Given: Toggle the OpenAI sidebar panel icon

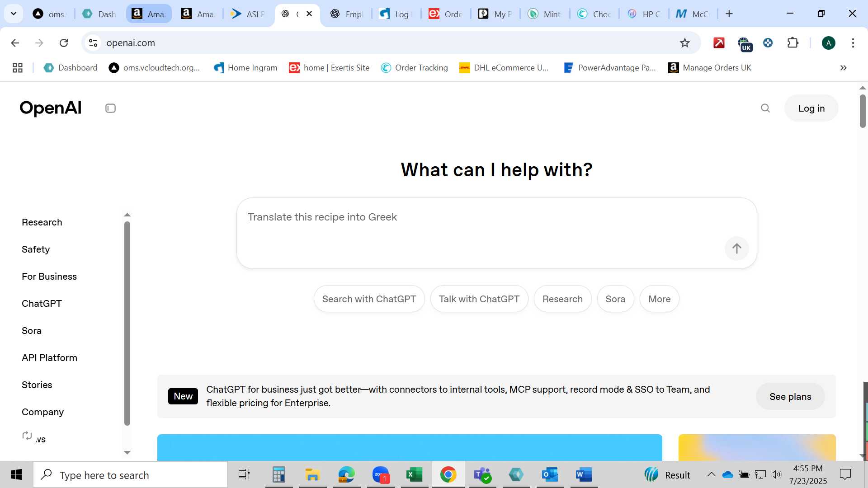Looking at the screenshot, I should 110,108.
